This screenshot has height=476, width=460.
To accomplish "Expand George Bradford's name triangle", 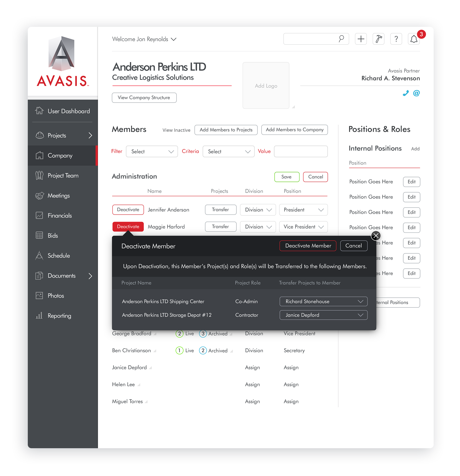I will 155,334.
